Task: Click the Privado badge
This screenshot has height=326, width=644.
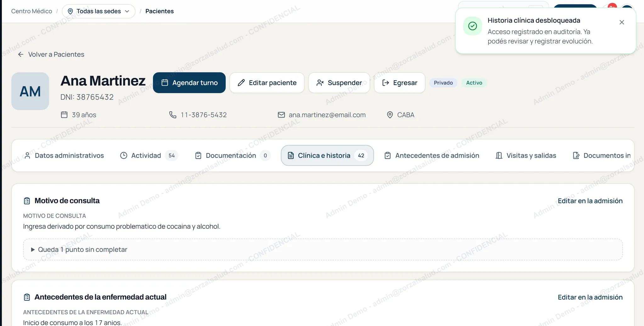Action: pos(443,83)
